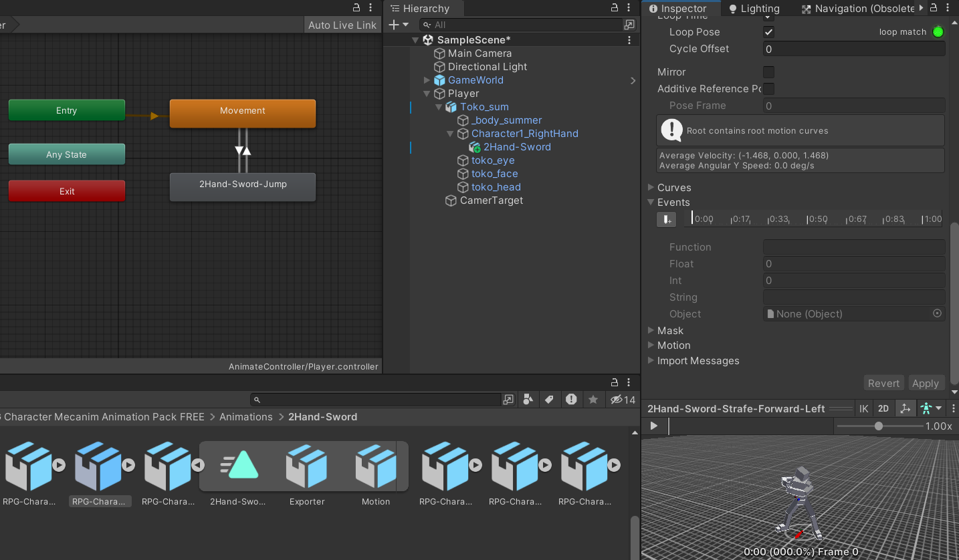Expand the Motion section
Image resolution: width=959 pixels, height=560 pixels.
coord(651,345)
